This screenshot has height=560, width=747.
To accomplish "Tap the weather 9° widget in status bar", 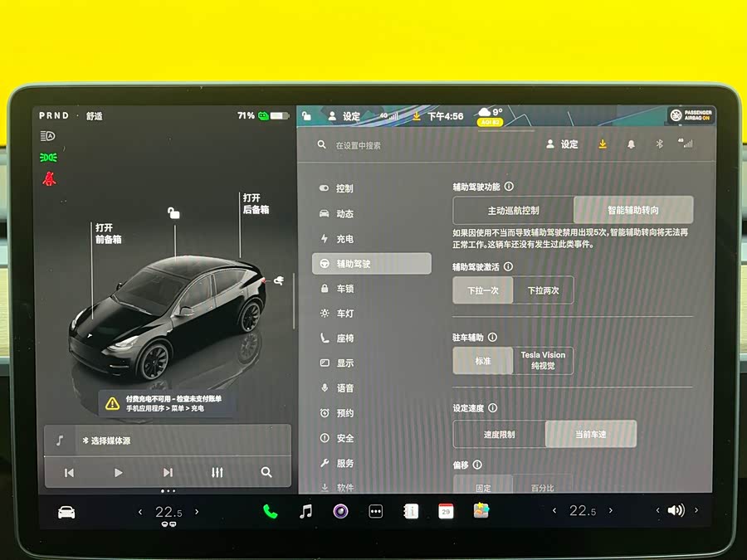I will (491, 115).
